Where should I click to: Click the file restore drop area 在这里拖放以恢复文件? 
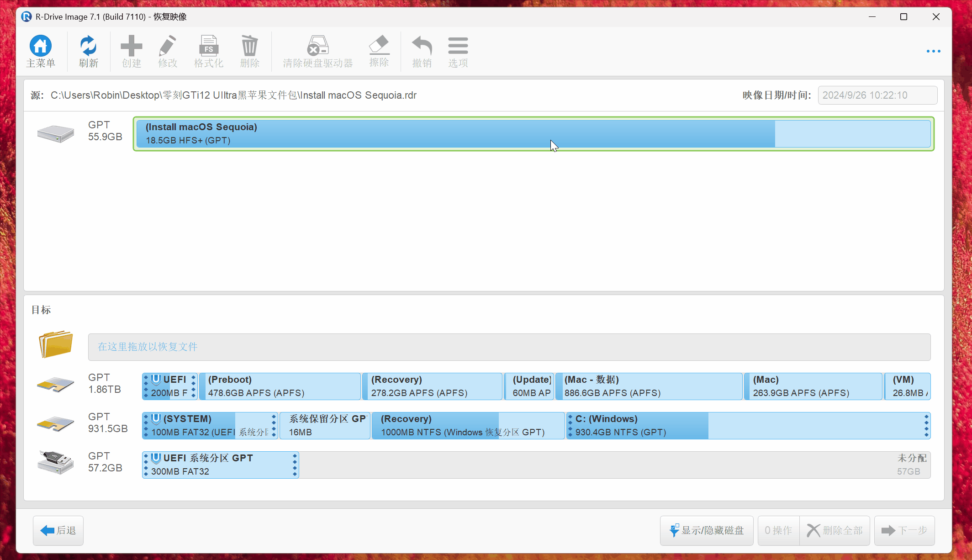(509, 347)
